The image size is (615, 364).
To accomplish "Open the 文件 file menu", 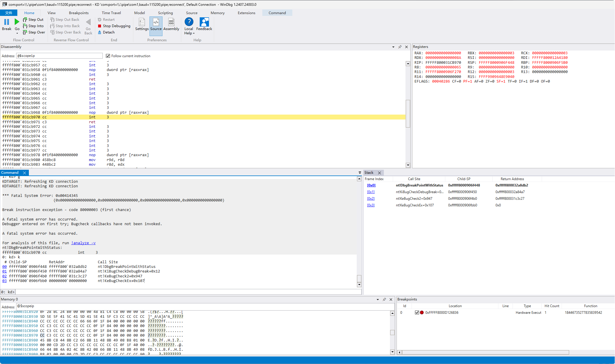I will coord(9,13).
